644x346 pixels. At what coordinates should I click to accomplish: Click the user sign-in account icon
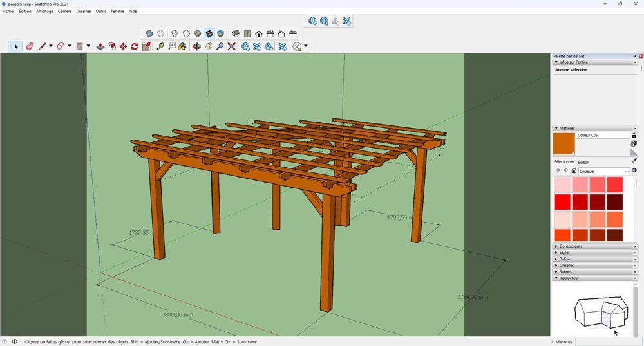pyautogui.click(x=297, y=46)
